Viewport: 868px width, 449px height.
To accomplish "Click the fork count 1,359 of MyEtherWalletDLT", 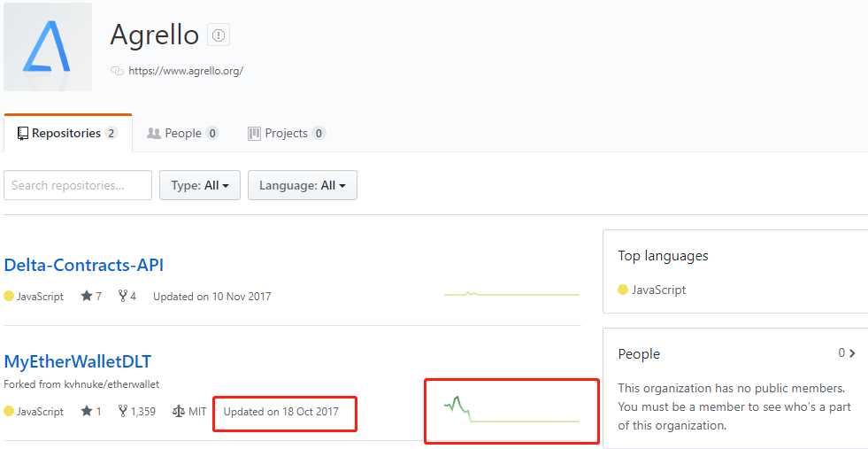I will pos(137,411).
